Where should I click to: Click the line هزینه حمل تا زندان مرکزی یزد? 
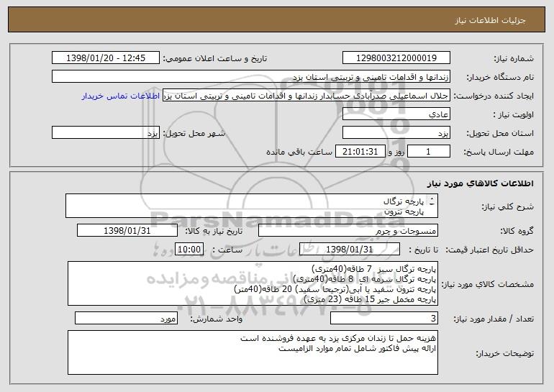coord(338,338)
